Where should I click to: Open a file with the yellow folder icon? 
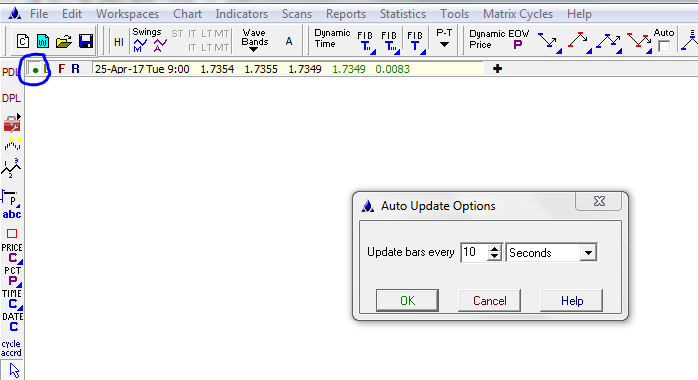click(64, 42)
